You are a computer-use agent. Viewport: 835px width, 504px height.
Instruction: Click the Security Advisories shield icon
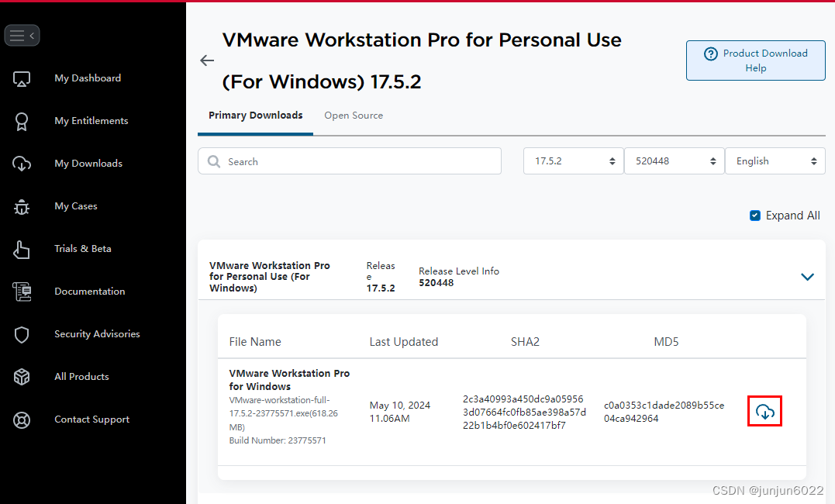tap(21, 335)
